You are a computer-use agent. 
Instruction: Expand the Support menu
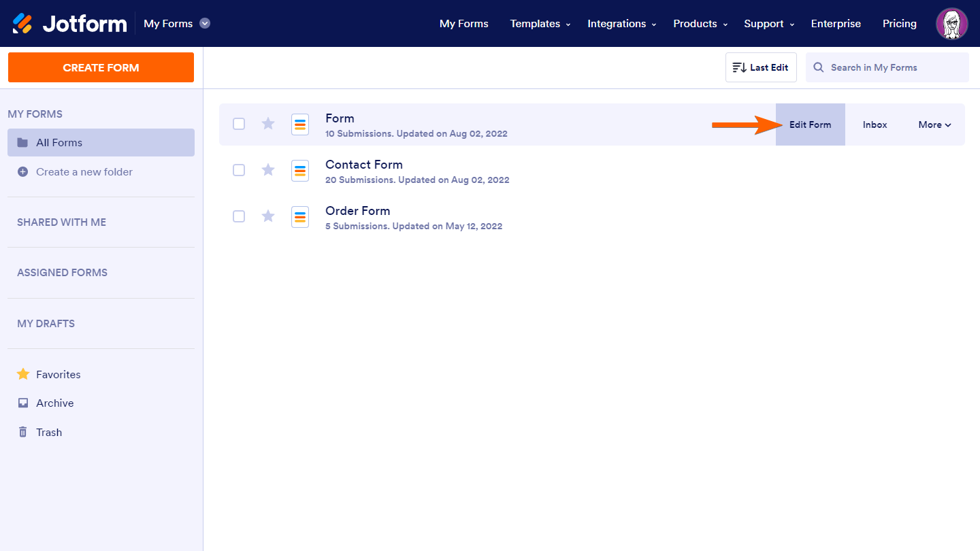click(x=769, y=24)
